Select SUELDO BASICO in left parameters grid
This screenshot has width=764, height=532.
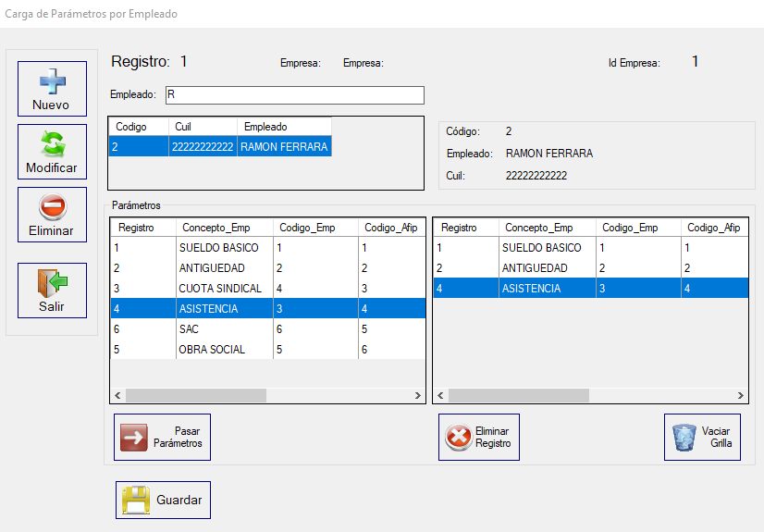coord(220,248)
